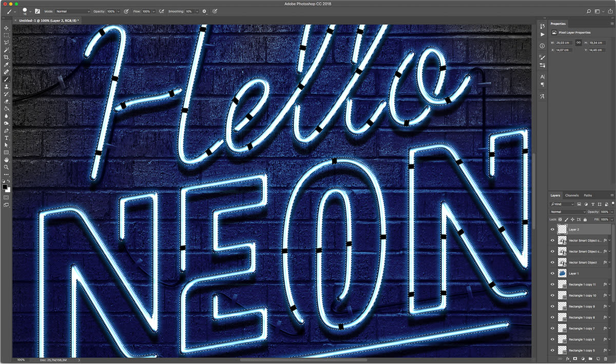The width and height of the screenshot is (616, 364).
Task: Select the Vector Smart Object layer
Action: [582, 262]
